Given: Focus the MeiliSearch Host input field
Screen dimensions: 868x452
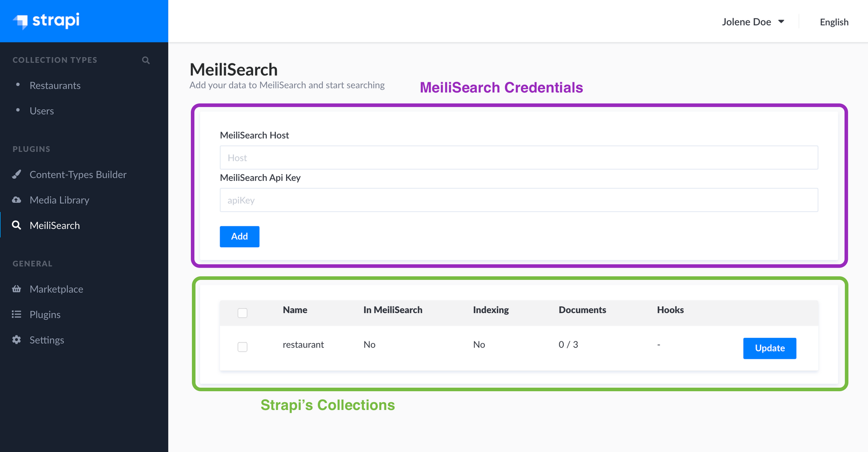Looking at the screenshot, I should coord(519,157).
